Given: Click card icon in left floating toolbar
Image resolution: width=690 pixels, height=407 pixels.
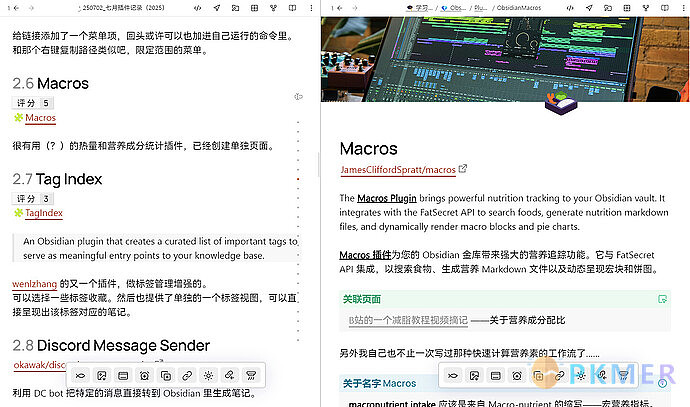Looking at the screenshot, I should coord(123,376).
